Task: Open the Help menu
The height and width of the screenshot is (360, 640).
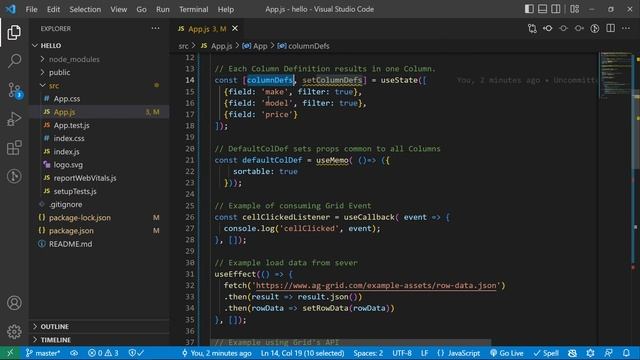Action: (226, 9)
